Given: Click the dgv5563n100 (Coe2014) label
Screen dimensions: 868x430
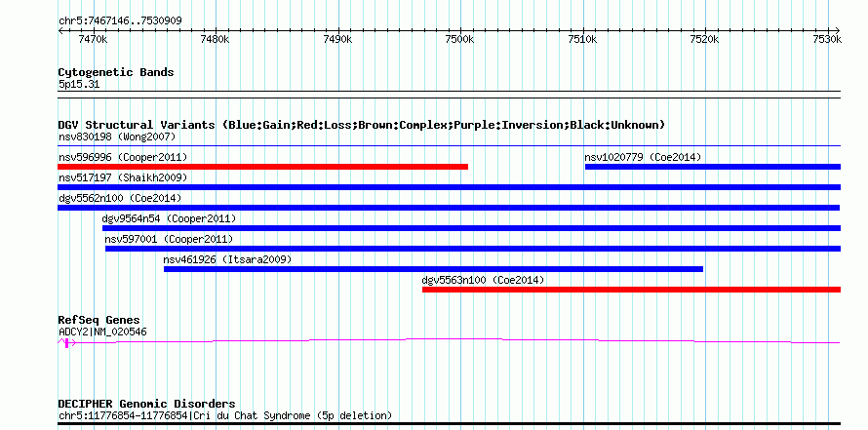Looking at the screenshot, I should tap(484, 280).
